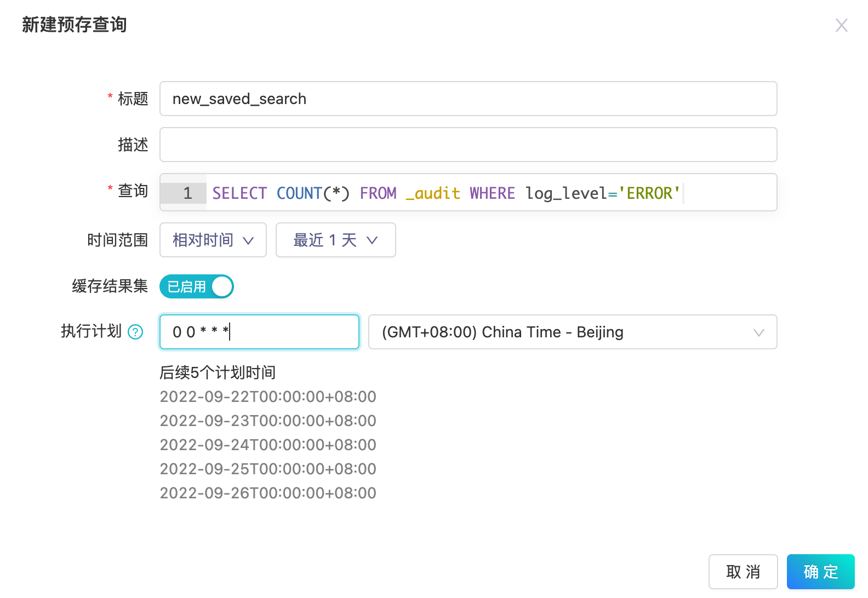
Task: Focus the 标题 field with new_saved_search
Action: point(469,99)
